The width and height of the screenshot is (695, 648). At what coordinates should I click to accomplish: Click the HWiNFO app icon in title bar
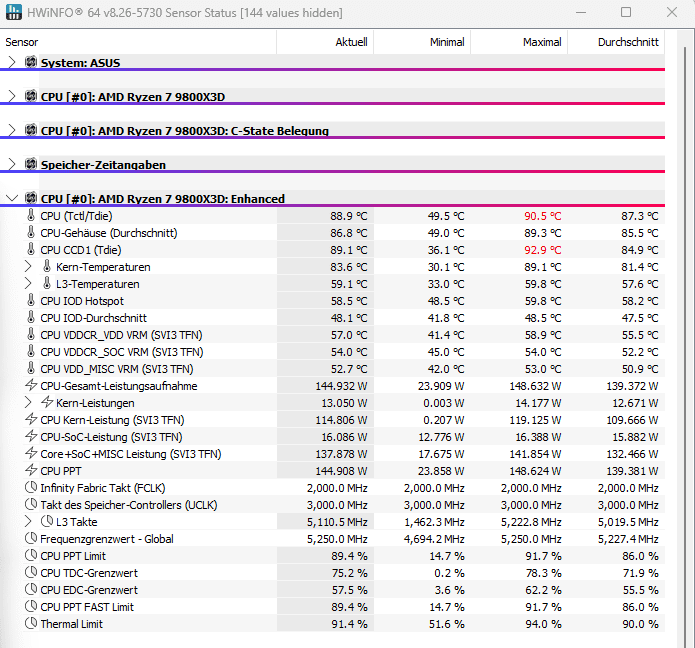13,12
